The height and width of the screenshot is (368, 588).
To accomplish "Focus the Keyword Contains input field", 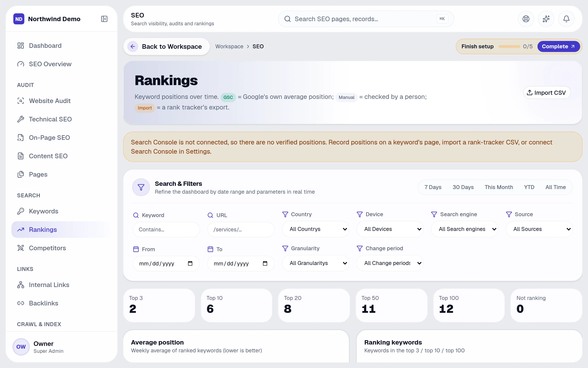I will [166, 230].
